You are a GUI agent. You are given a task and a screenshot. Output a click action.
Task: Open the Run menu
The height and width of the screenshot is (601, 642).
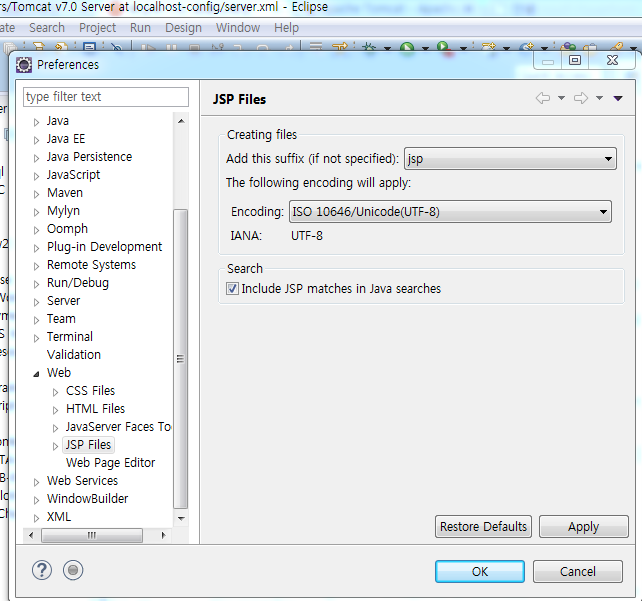click(x=140, y=28)
